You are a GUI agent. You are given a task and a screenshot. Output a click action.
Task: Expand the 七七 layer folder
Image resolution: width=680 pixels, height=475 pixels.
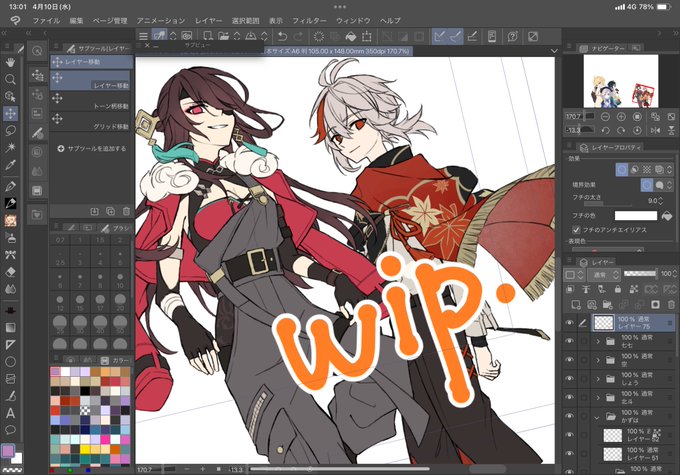(x=598, y=341)
